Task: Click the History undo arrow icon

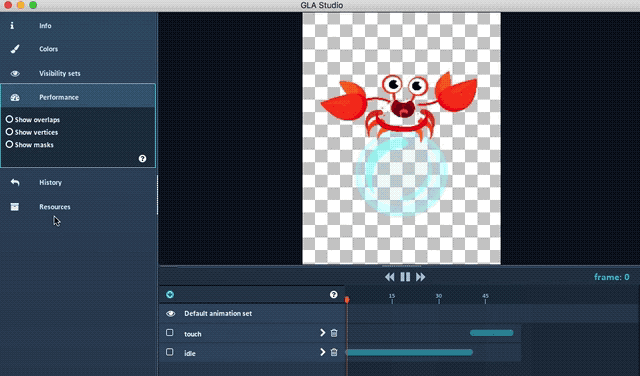Action: [x=15, y=182]
